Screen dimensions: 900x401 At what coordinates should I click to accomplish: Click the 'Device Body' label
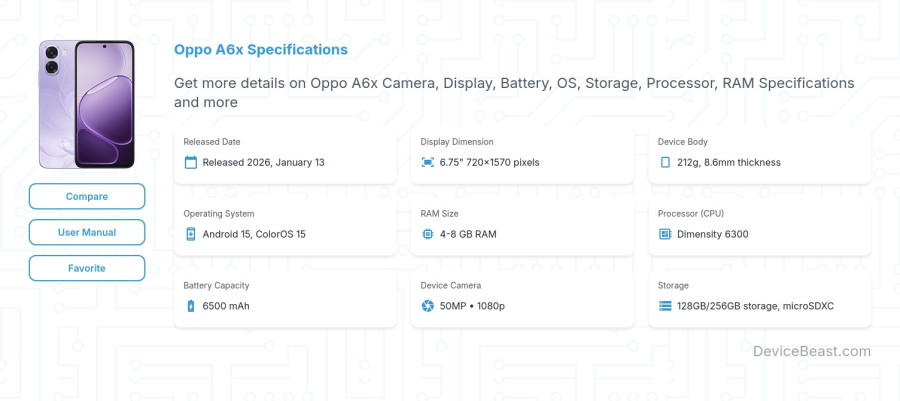pyautogui.click(x=682, y=142)
